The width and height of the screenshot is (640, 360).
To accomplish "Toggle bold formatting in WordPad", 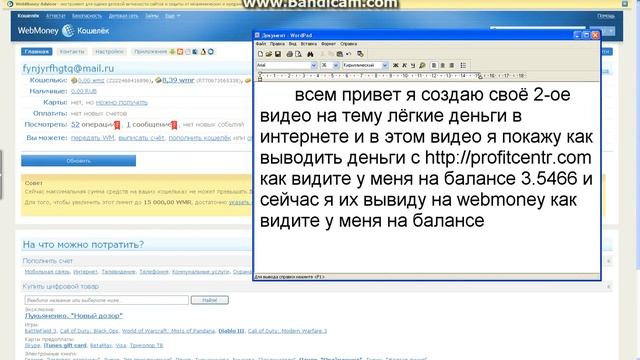I will pyautogui.click(x=395, y=65).
